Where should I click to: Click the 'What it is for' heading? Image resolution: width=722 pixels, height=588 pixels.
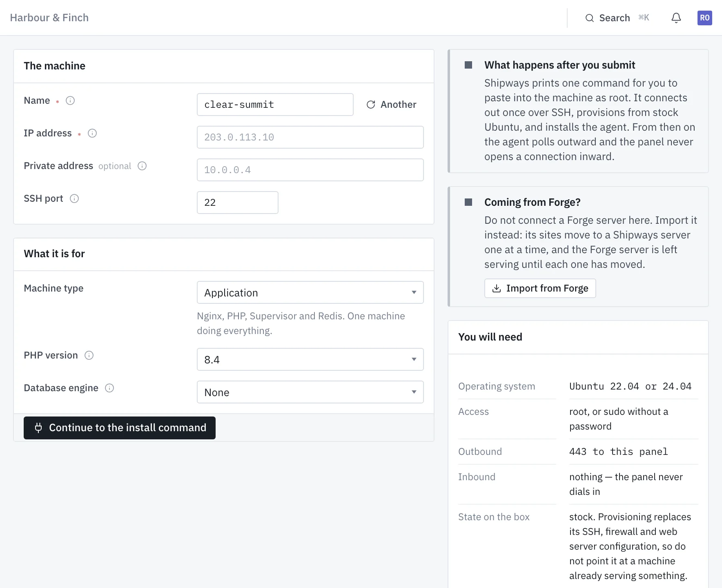tap(54, 254)
